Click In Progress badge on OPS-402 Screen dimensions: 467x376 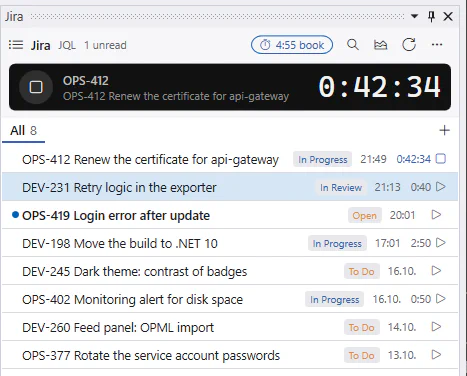[334, 299]
